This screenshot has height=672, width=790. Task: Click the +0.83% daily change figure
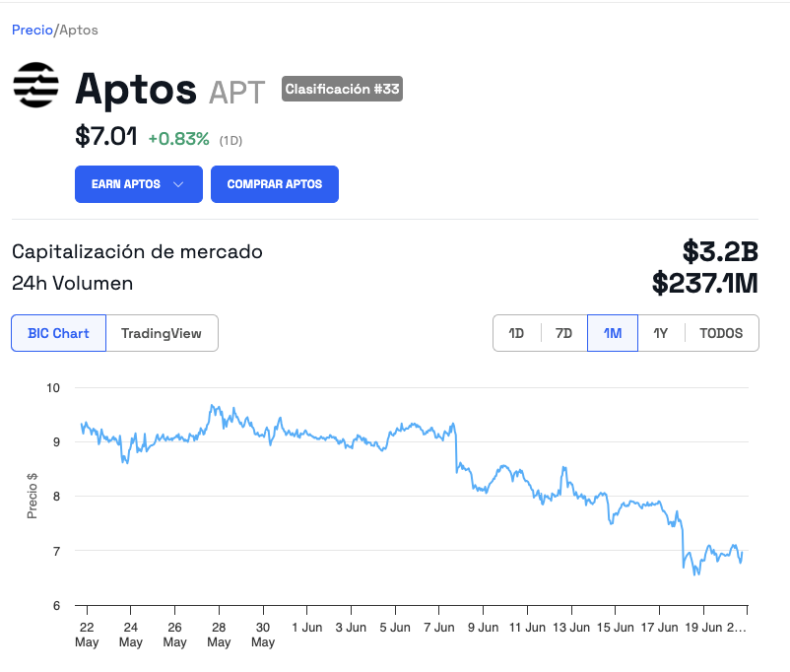click(178, 139)
